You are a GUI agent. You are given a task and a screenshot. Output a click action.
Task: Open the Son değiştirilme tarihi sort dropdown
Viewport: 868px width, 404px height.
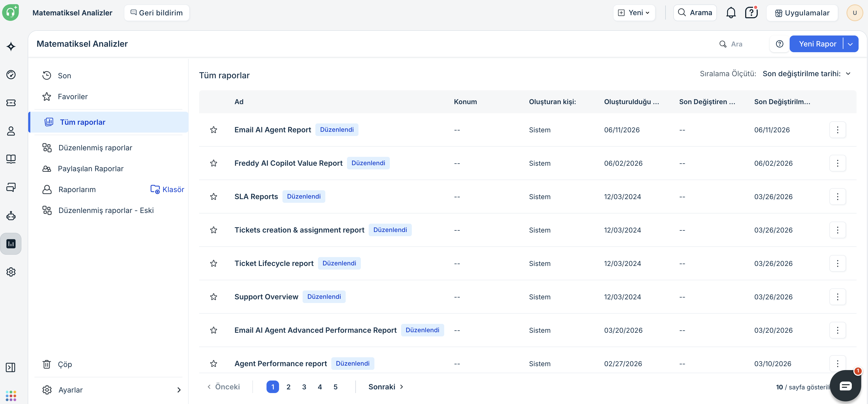[x=807, y=74]
